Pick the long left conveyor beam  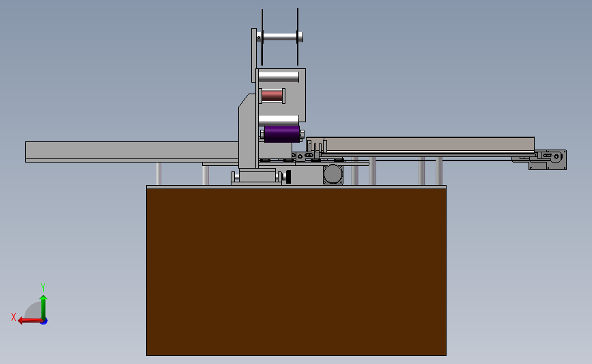pyautogui.click(x=132, y=151)
